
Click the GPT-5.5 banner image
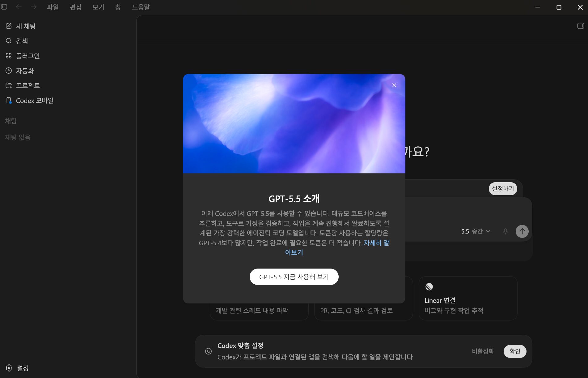tap(294, 123)
